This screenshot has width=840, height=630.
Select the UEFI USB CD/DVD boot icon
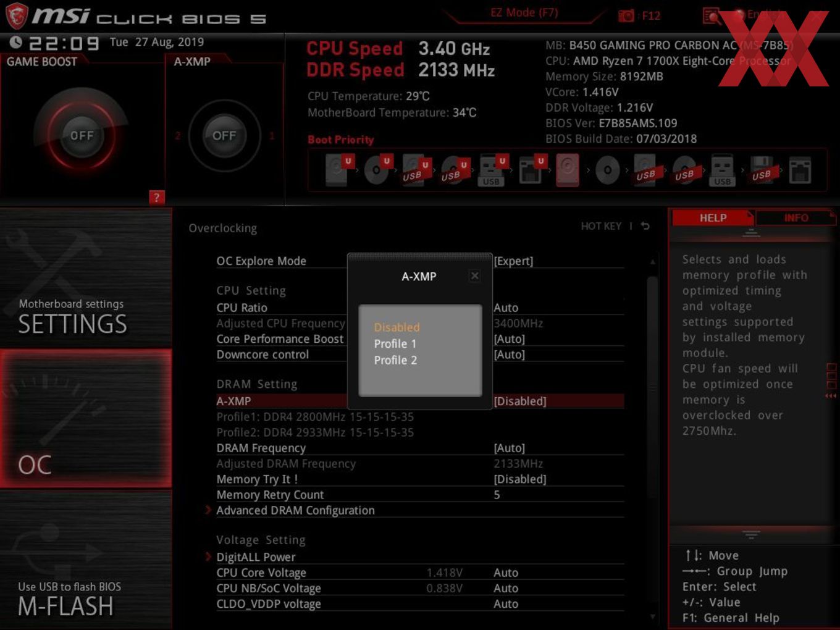click(x=454, y=170)
